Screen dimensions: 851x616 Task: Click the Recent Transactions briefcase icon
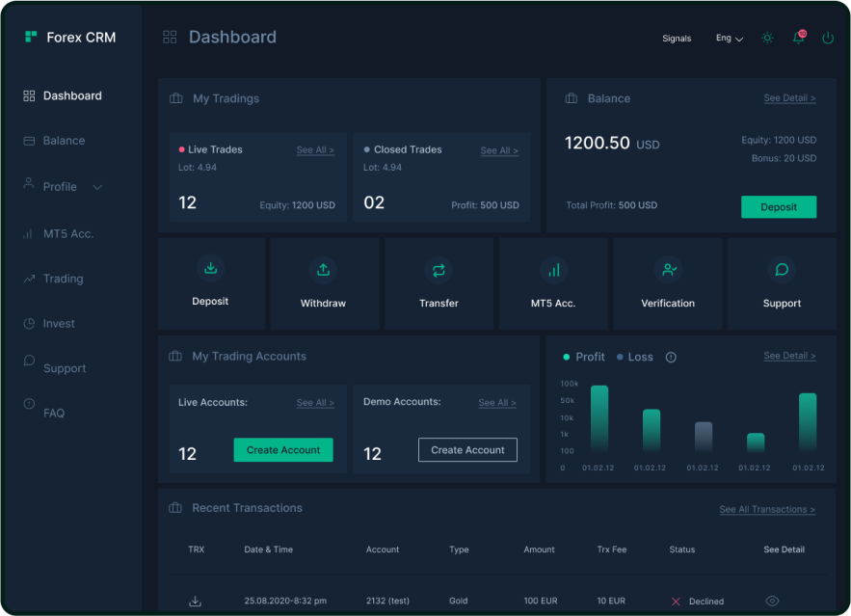click(x=175, y=508)
